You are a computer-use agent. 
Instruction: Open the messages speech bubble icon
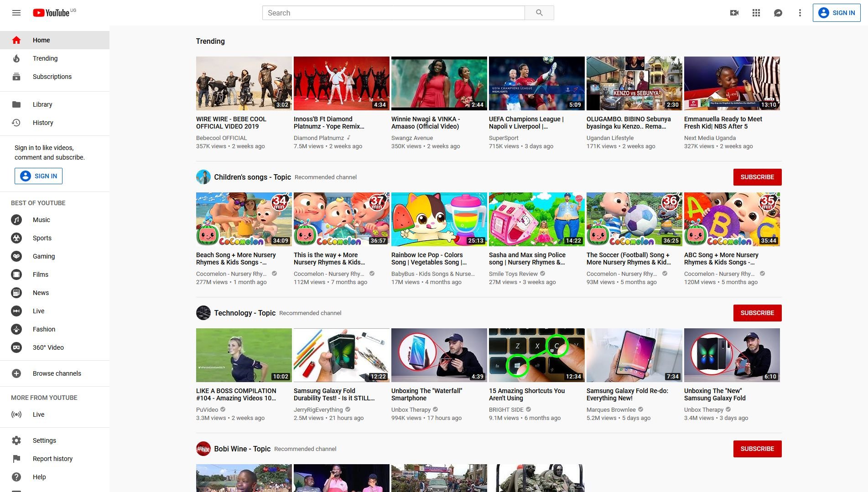778,13
